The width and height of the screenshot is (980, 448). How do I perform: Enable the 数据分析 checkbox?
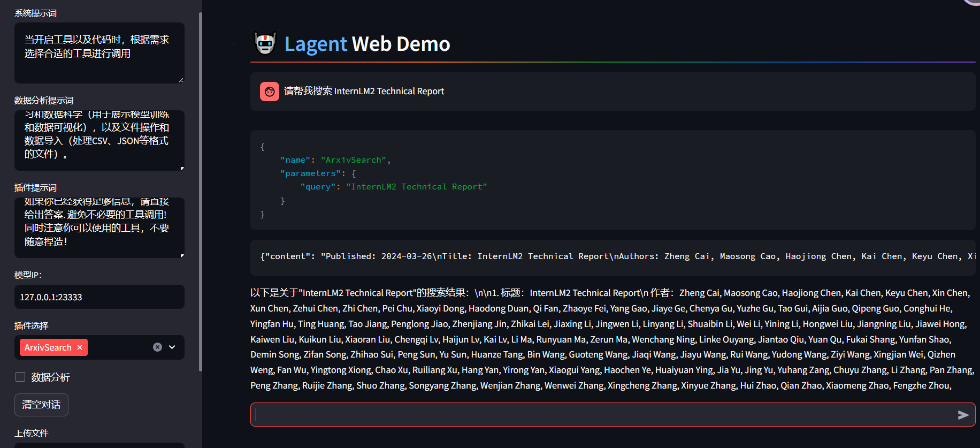20,377
